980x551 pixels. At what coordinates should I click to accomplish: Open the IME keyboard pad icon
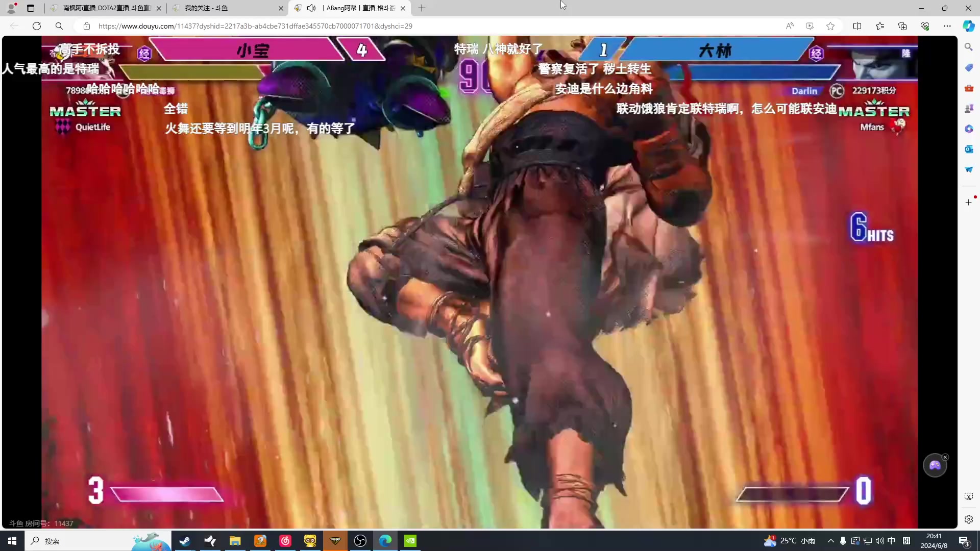click(x=906, y=541)
